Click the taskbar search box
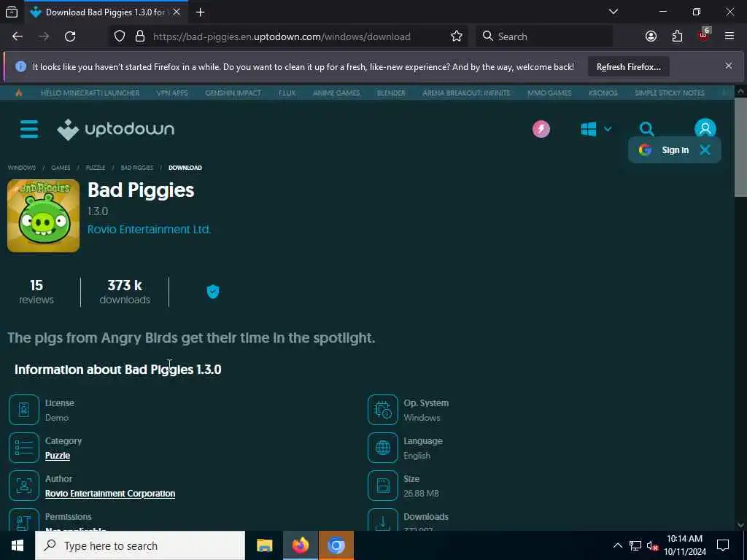Viewport: 747px width, 560px height. pos(140,545)
